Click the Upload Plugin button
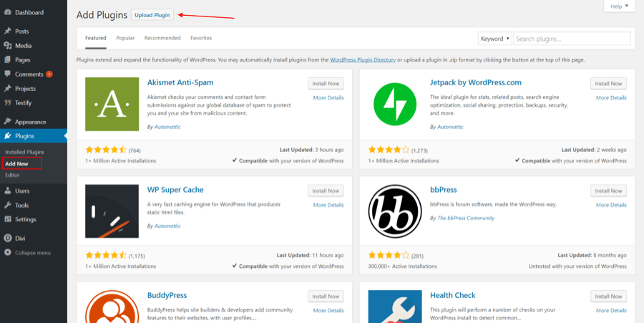Viewport: 644px width, 323px height. click(152, 15)
